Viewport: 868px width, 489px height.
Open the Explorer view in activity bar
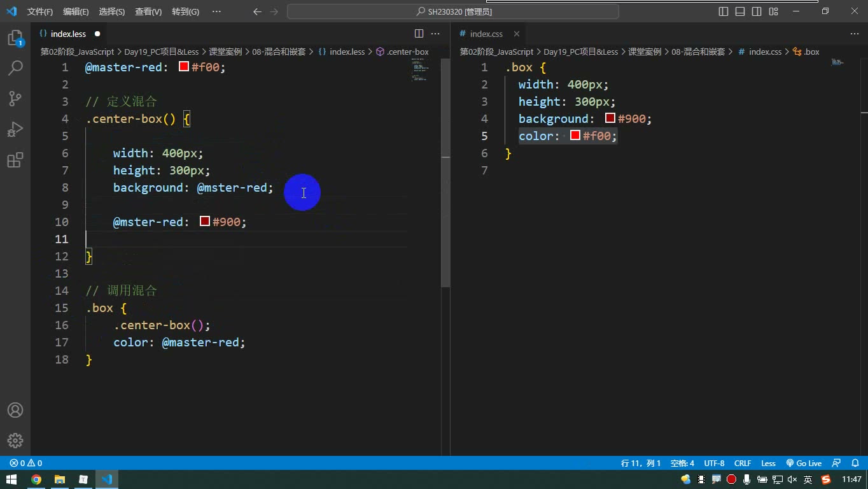click(15, 38)
